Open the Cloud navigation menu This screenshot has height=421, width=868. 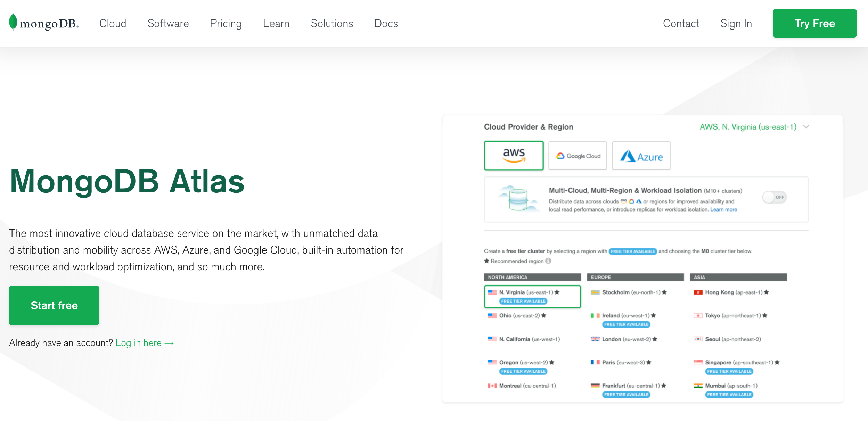click(113, 24)
